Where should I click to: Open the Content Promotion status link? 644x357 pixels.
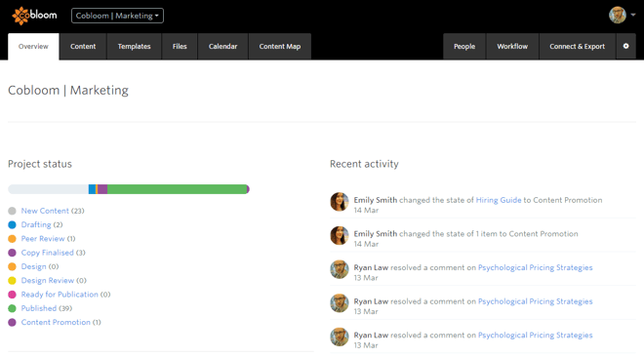(56, 322)
